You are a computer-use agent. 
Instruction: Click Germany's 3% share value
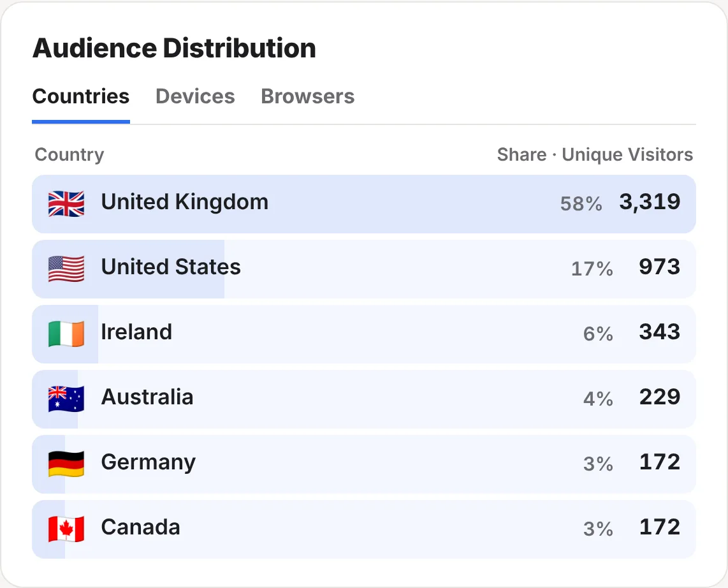pos(598,464)
